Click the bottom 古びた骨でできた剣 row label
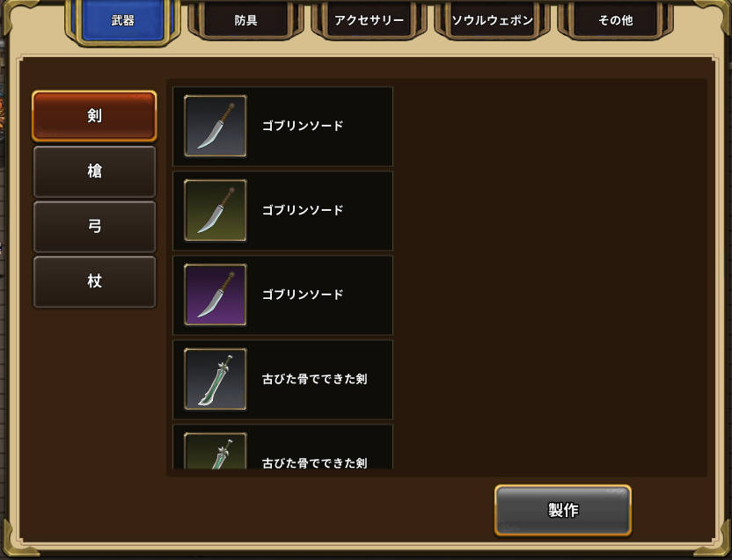 click(315, 463)
